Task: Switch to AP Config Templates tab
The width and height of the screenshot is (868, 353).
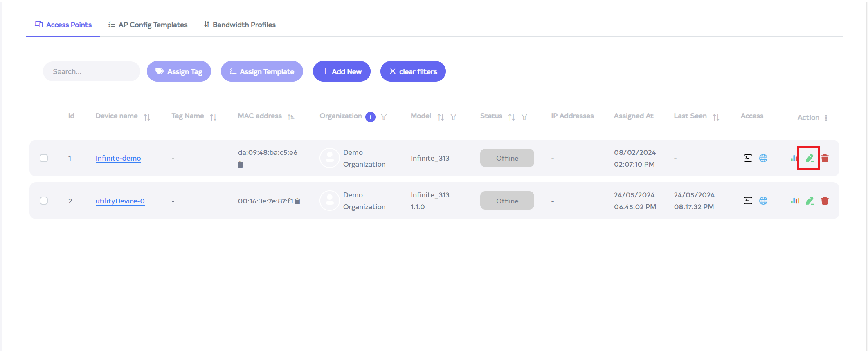Action: [148, 25]
